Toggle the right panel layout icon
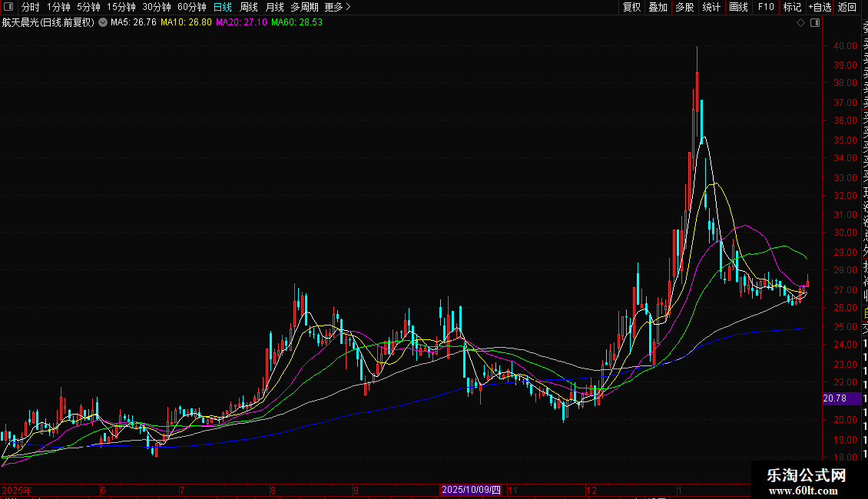This screenshot has width=868, height=499. [x=815, y=23]
